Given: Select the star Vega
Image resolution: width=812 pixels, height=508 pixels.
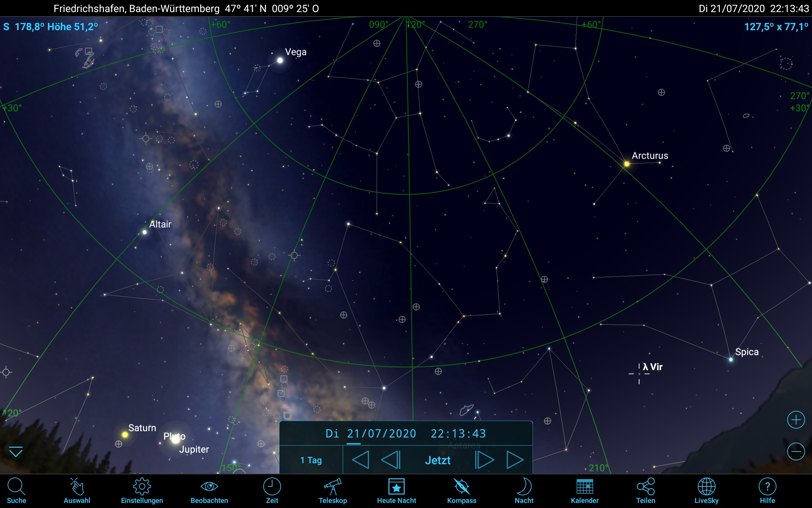Looking at the screenshot, I should coord(280,60).
